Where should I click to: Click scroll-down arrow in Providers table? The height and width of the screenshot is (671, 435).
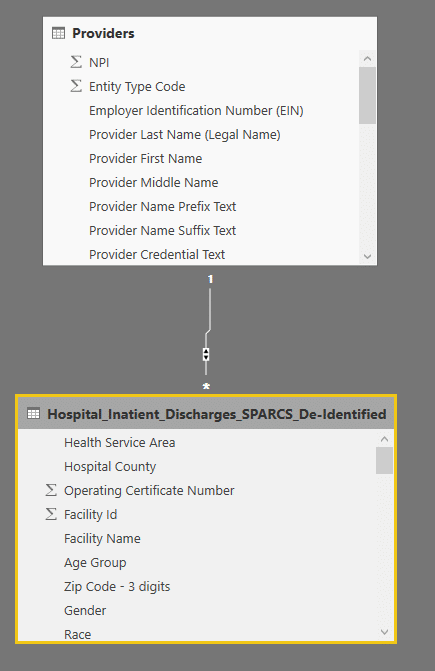367,256
